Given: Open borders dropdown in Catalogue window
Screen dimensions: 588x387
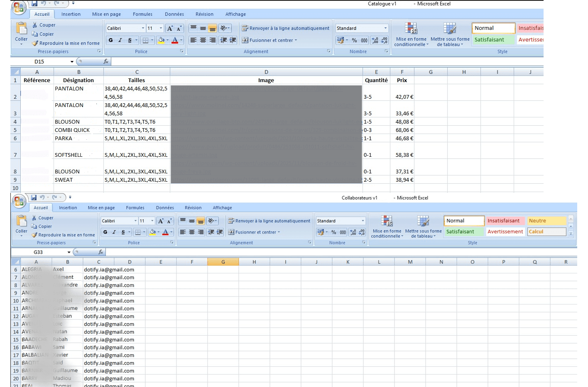Looking at the screenshot, I should pyautogui.click(x=152, y=40).
